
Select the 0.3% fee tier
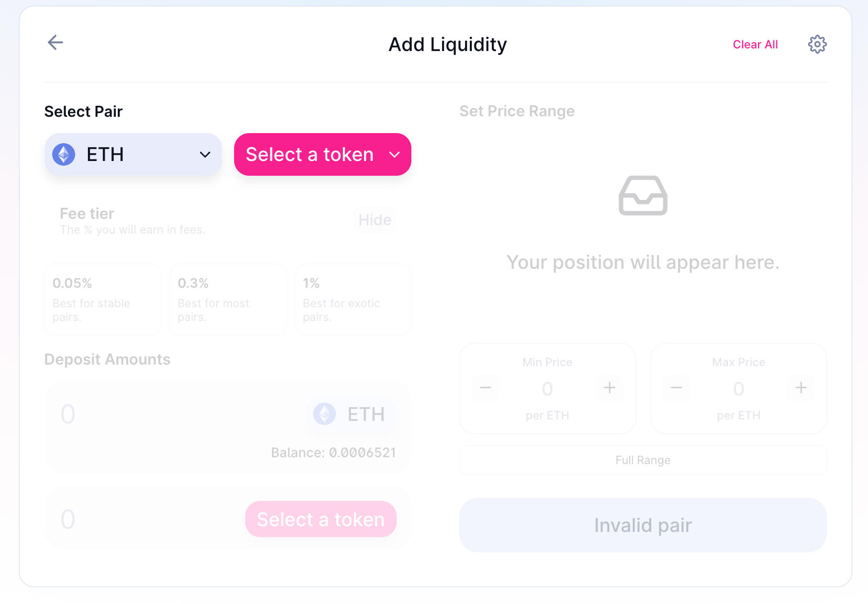pos(228,299)
